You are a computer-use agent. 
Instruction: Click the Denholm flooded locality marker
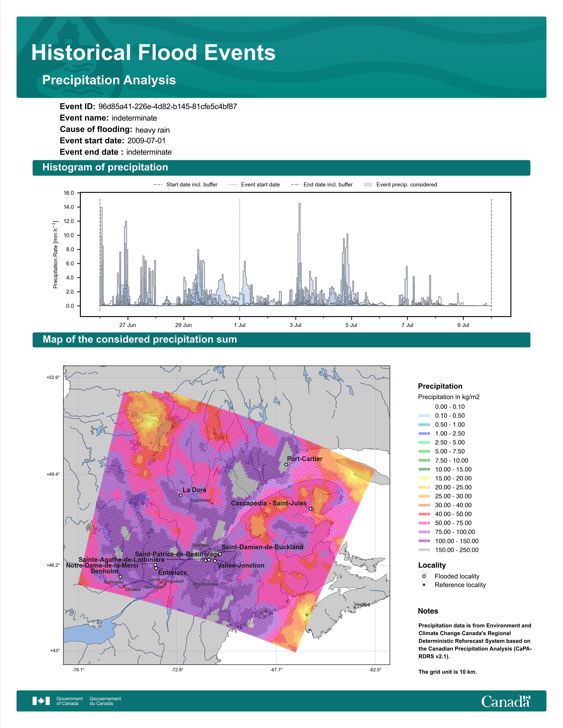point(120,577)
